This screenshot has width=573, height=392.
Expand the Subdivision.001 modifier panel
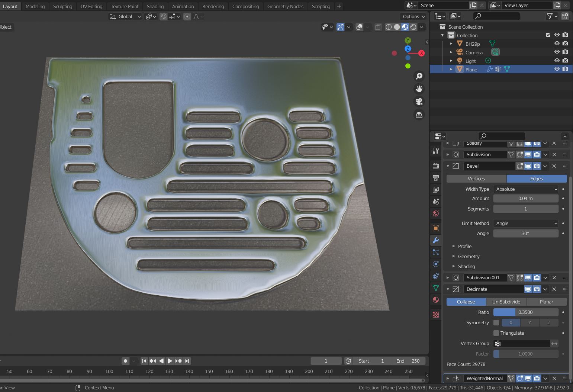pyautogui.click(x=448, y=277)
